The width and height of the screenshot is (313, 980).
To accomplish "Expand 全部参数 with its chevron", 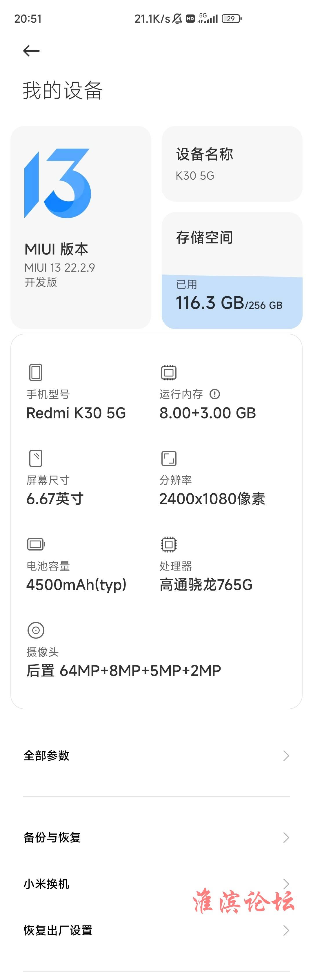I will pos(286,756).
